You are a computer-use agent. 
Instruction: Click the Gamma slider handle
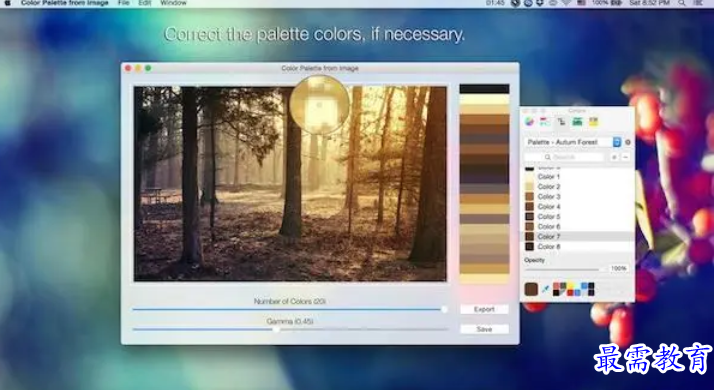click(276, 329)
